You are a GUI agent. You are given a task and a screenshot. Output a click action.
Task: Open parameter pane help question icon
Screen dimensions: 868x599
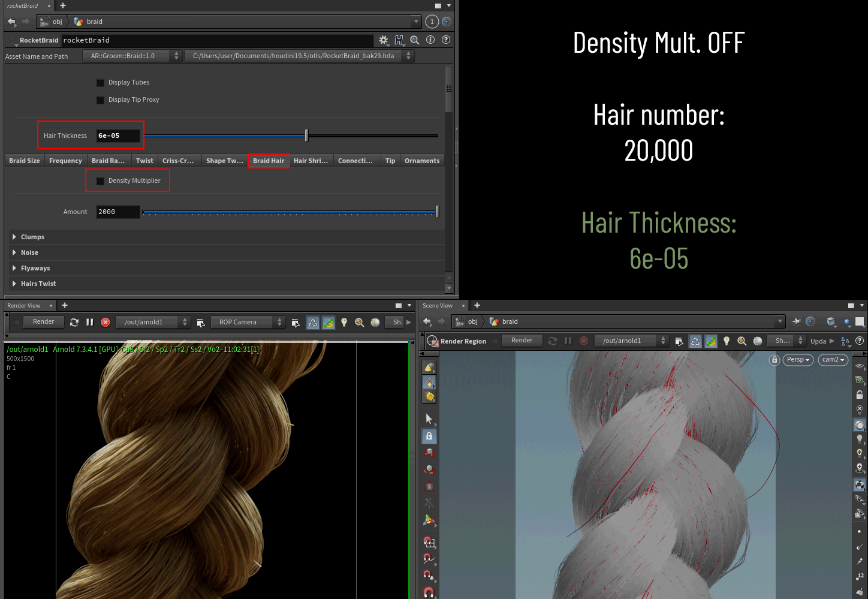(x=446, y=40)
